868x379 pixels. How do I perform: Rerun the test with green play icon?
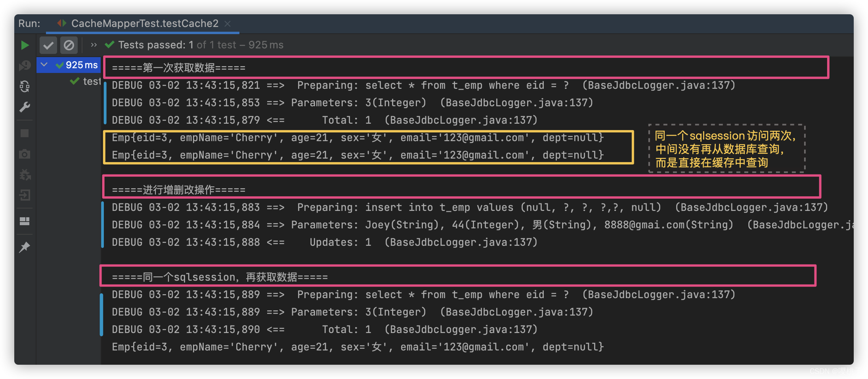tap(25, 45)
